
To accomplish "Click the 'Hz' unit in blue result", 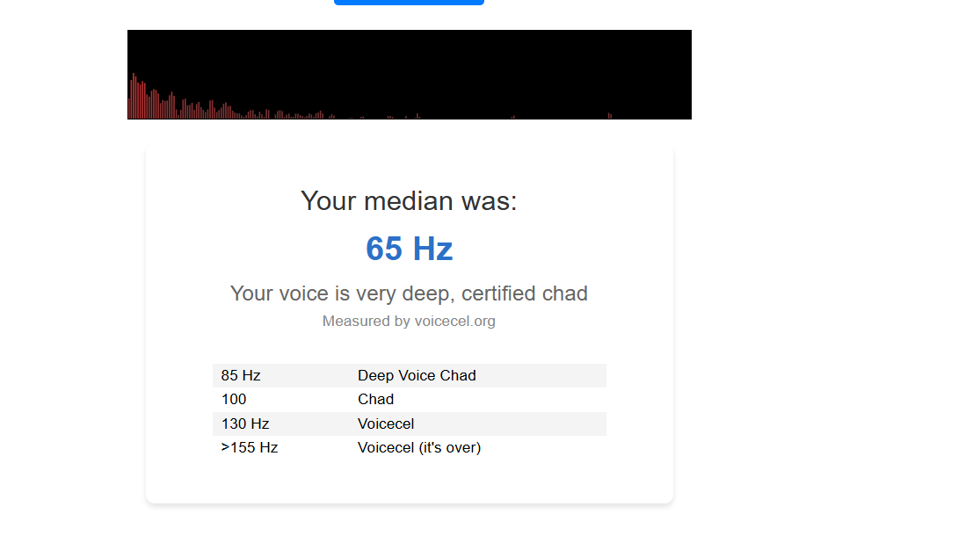I will point(432,249).
